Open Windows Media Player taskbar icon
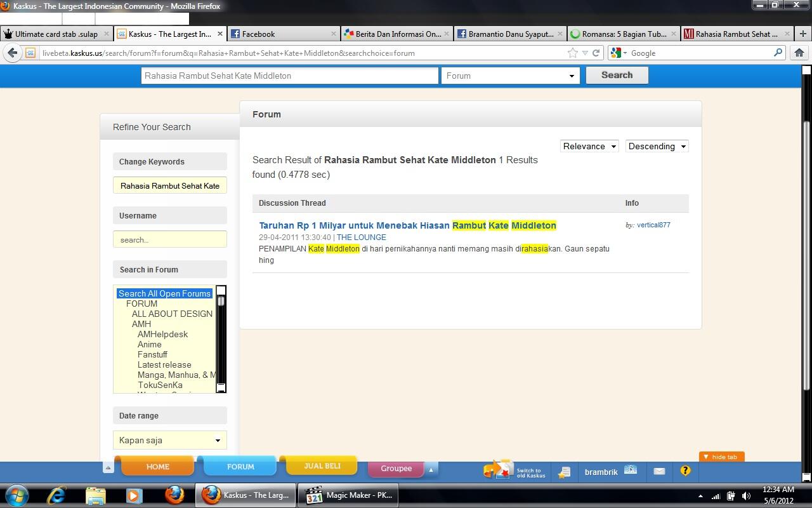This screenshot has height=508, width=812. click(134, 495)
